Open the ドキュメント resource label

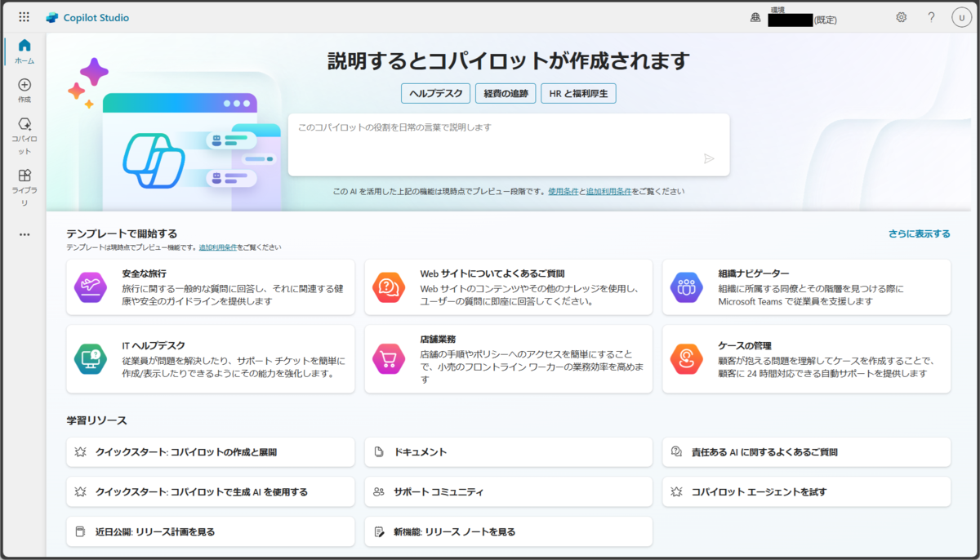[421, 451]
